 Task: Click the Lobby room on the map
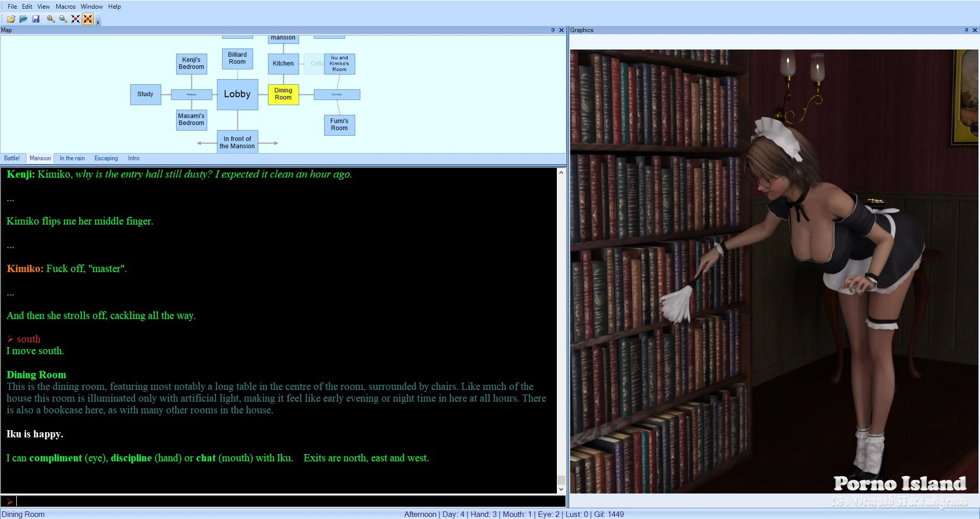click(x=237, y=94)
